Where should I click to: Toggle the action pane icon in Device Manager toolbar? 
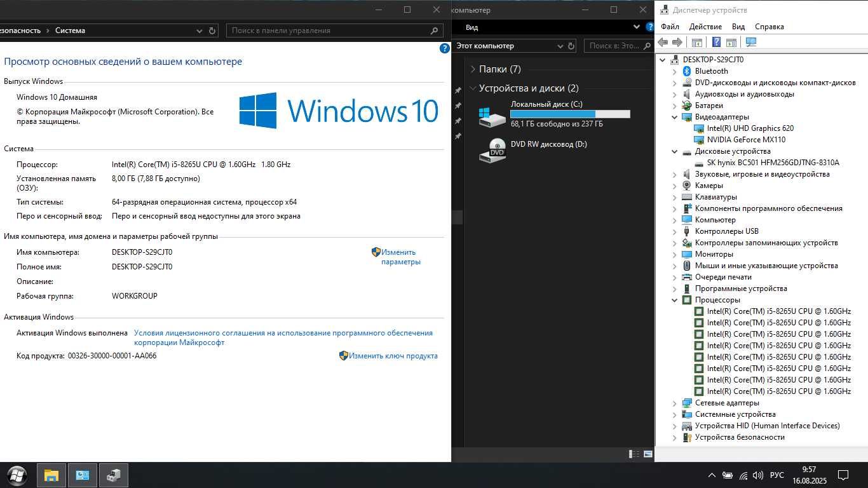[x=731, y=43]
